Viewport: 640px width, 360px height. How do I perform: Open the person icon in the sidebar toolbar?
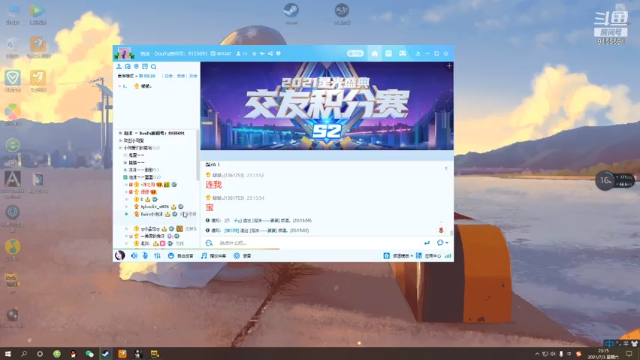(119, 67)
